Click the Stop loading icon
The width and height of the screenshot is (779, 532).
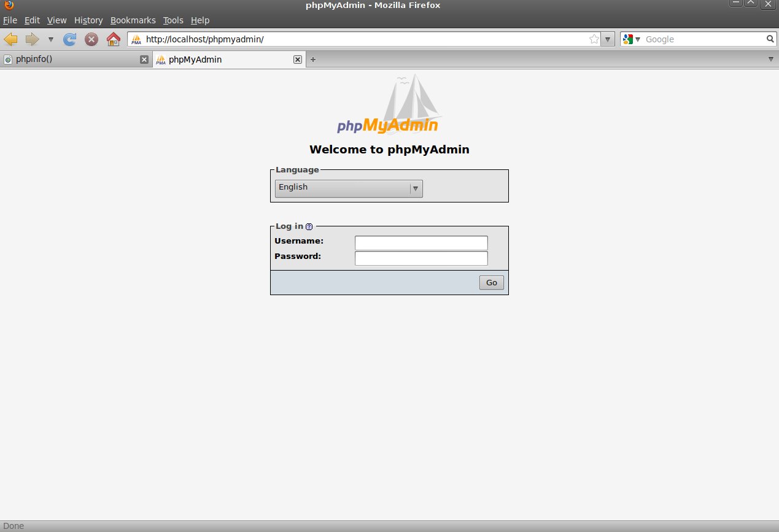click(91, 39)
